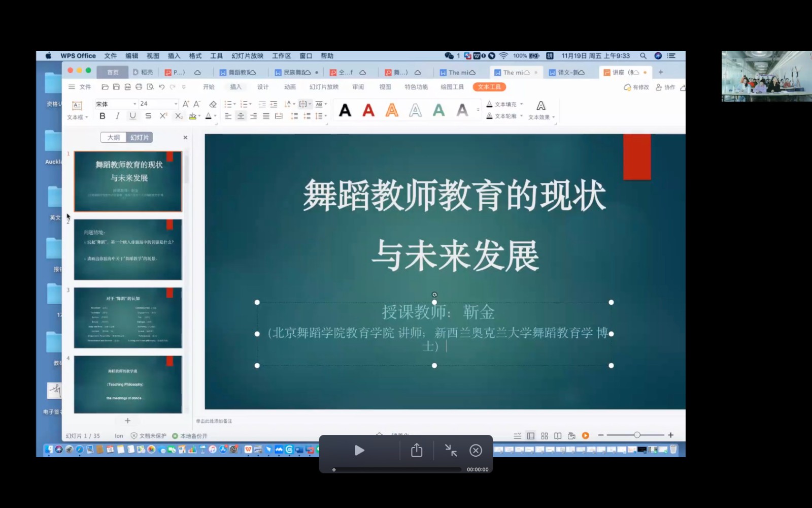Open the 设计 ribbon tab

(262, 87)
